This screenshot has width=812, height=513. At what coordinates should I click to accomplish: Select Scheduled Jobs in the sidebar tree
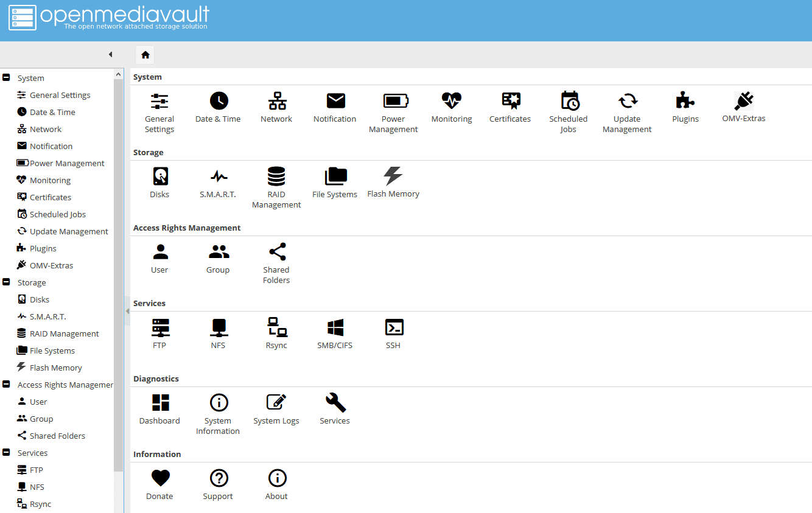(58, 214)
